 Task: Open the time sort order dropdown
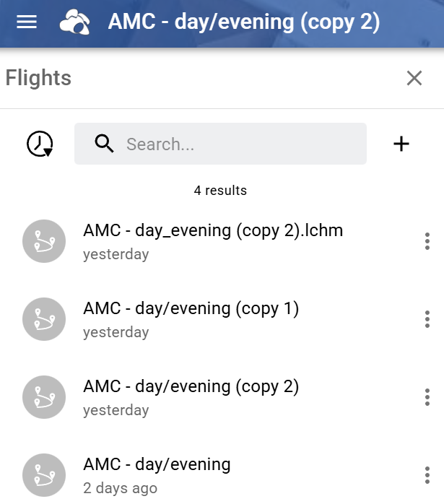point(40,144)
